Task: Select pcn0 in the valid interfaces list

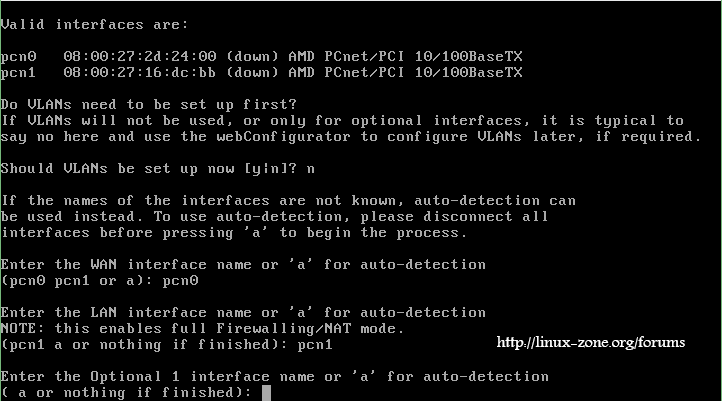Action: [18, 58]
